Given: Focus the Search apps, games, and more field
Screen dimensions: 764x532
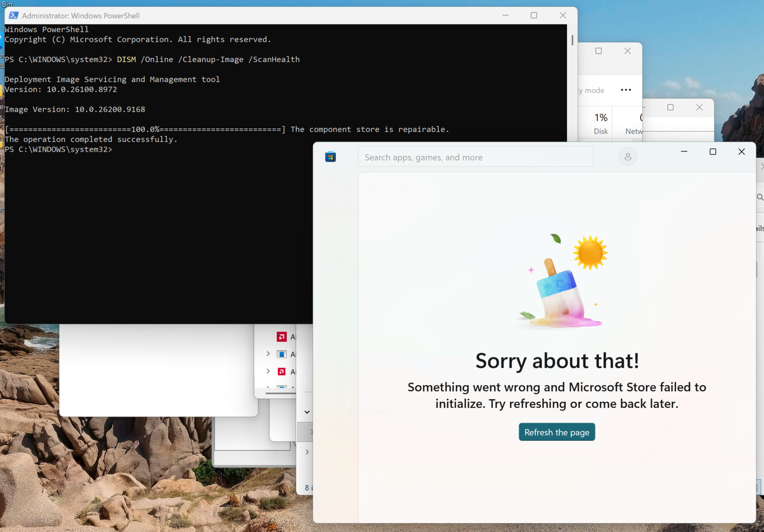Looking at the screenshot, I should (475, 157).
